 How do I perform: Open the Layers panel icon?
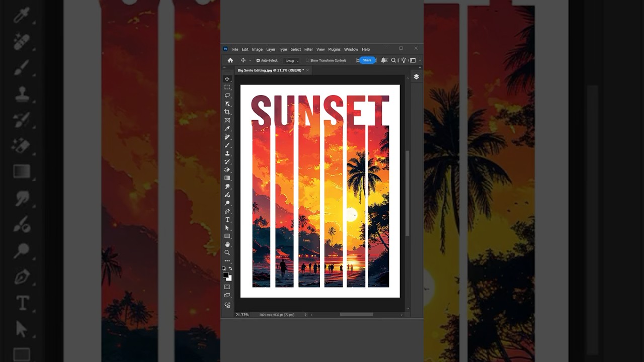coord(416,77)
